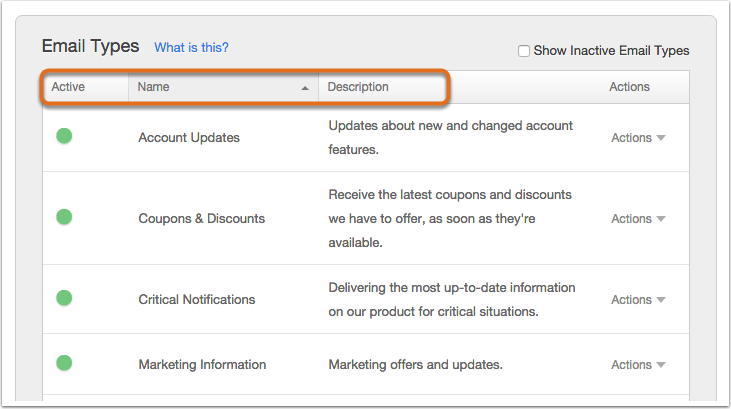Click the green active indicator for Critical Notifications
The width and height of the screenshot is (731, 409).
point(64,298)
